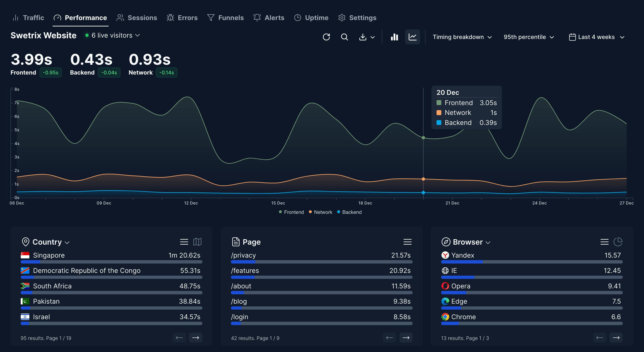Screen dimensions: 644x352
Task: Toggle Frontend series in chart legend
Action: coord(291,212)
